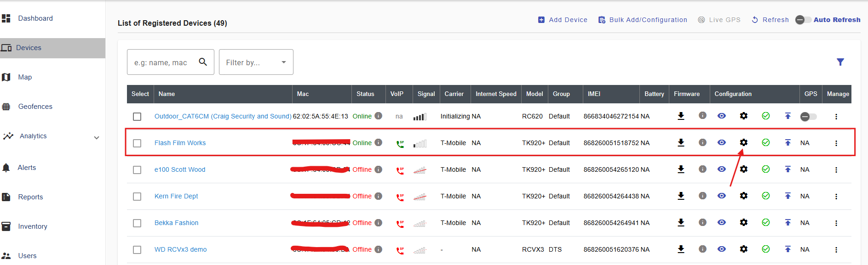This screenshot has height=265, width=868.
Task: Open configuration gear for Flash Film Works
Action: [743, 143]
